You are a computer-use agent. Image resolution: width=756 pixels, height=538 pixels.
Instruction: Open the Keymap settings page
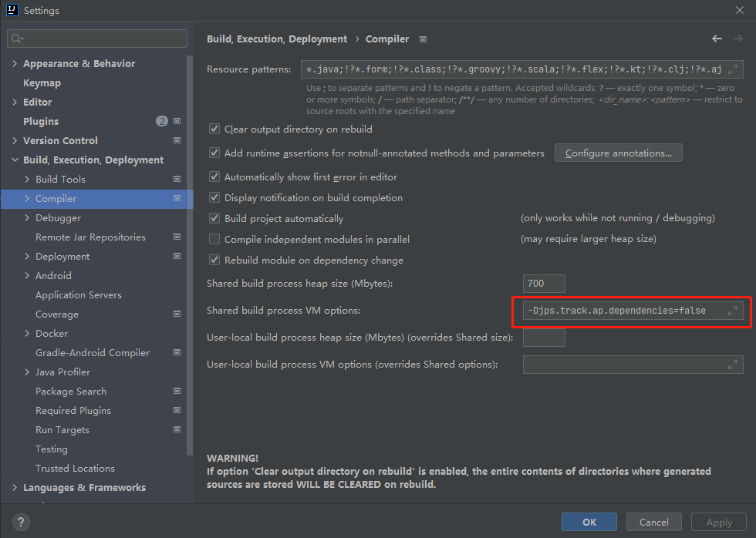point(42,82)
